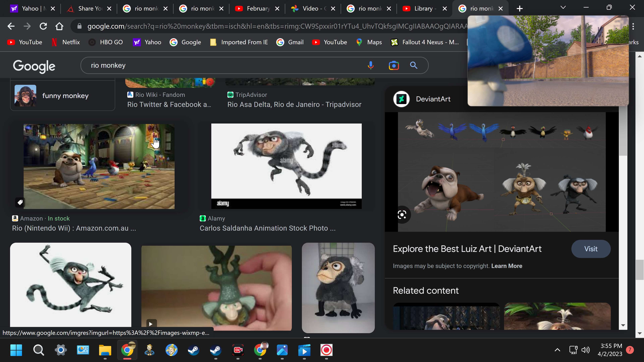
Task: Open Fallout 4 Nexus bookmark
Action: pos(425,42)
